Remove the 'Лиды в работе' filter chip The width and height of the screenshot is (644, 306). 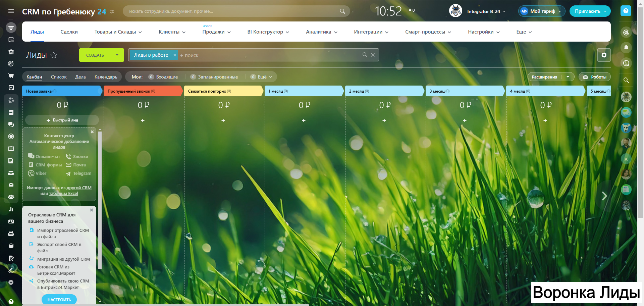click(174, 55)
